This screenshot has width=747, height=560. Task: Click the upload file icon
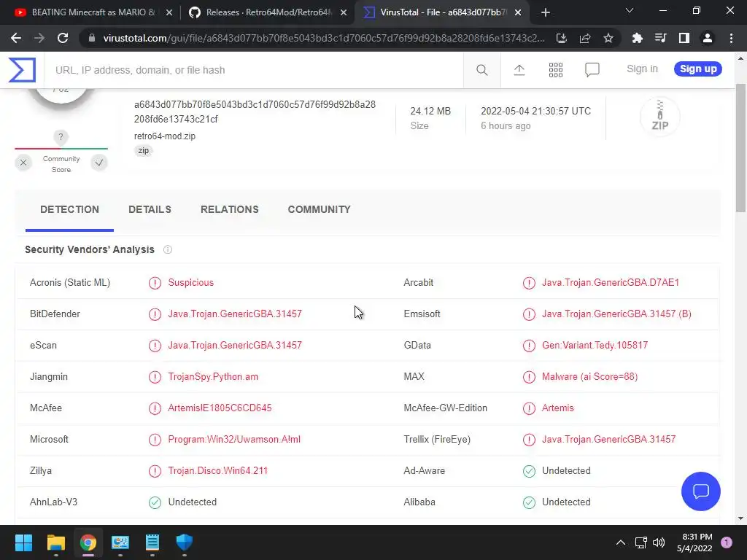pyautogui.click(x=519, y=70)
